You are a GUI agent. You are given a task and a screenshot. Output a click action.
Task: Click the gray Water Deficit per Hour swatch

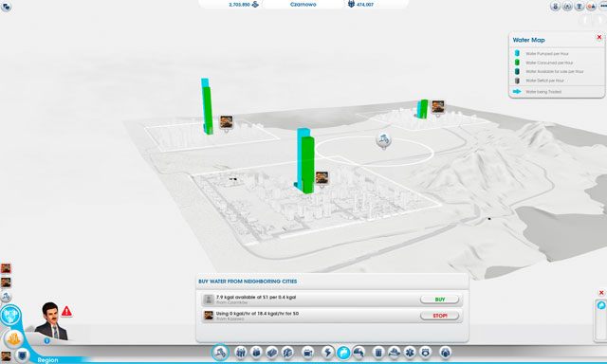[x=517, y=81]
